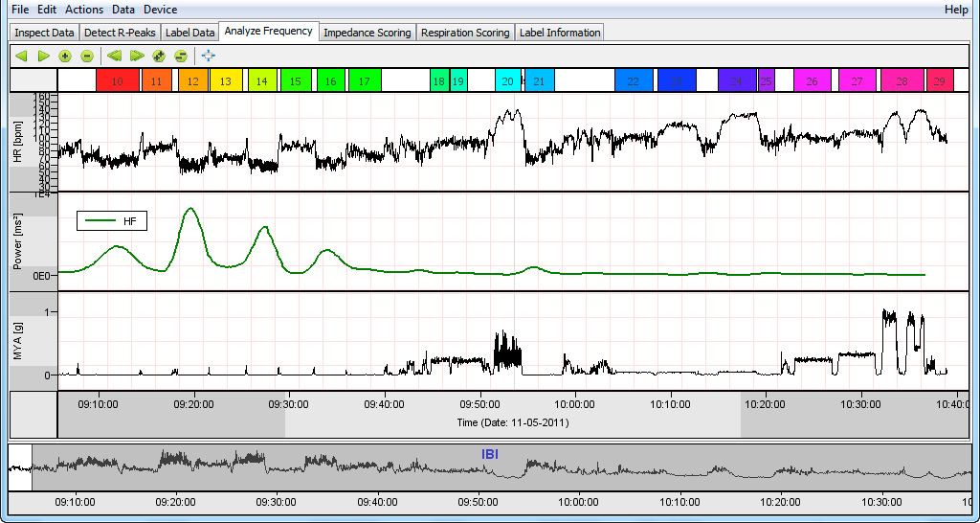
Task: Click the blue fit-to-window arrows icon
Action: tap(209, 57)
